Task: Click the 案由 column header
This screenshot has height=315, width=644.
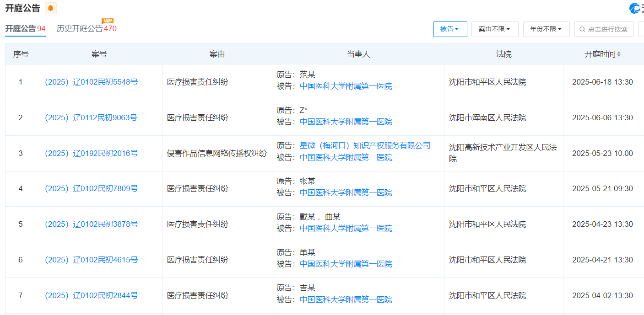Action: click(x=217, y=54)
